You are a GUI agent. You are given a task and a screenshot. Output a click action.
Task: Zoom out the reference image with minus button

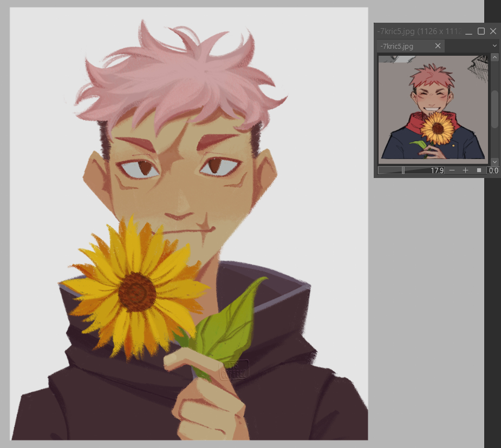[x=452, y=170]
